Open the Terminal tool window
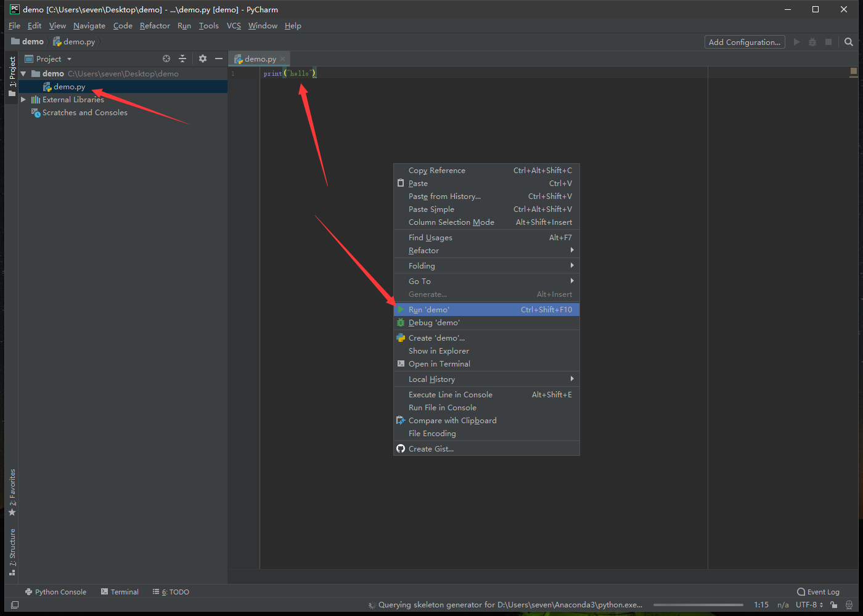This screenshot has height=616, width=863. pos(120,592)
